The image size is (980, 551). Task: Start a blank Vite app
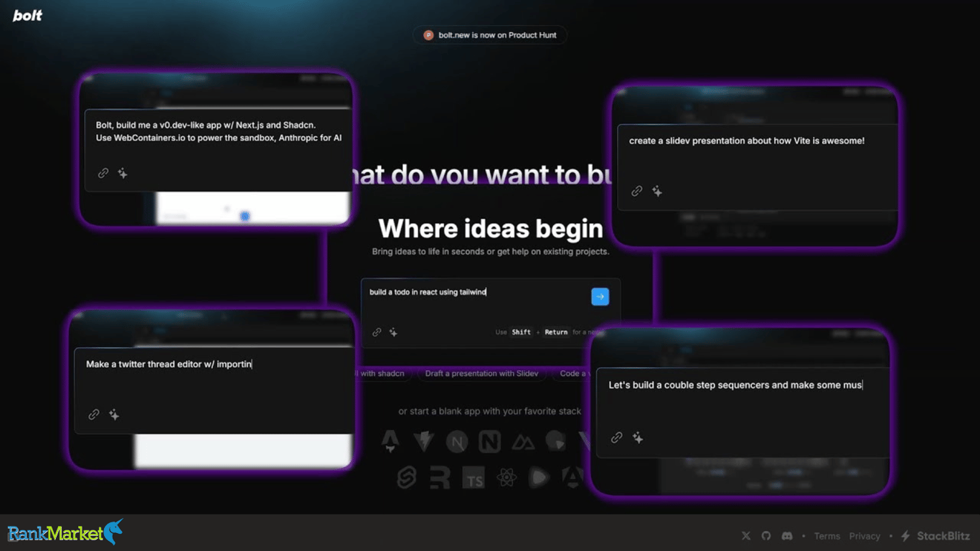click(x=423, y=441)
